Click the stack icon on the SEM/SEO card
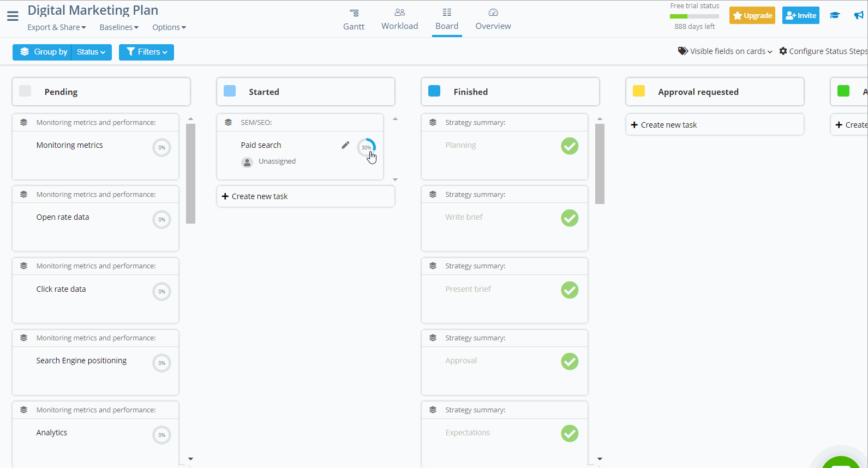868x468 pixels. pos(228,122)
